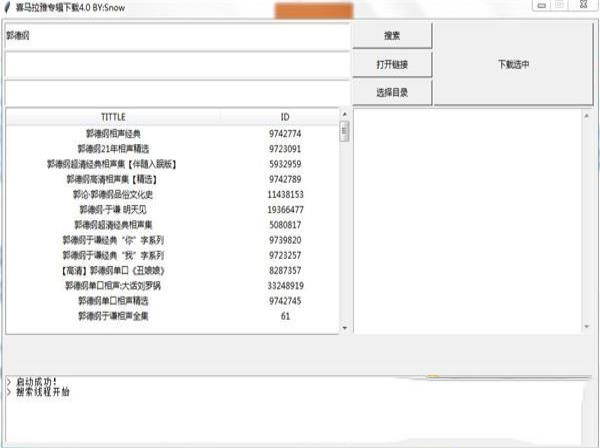
Task: Click the feather app icon in title bar
Action: [x=9, y=8]
